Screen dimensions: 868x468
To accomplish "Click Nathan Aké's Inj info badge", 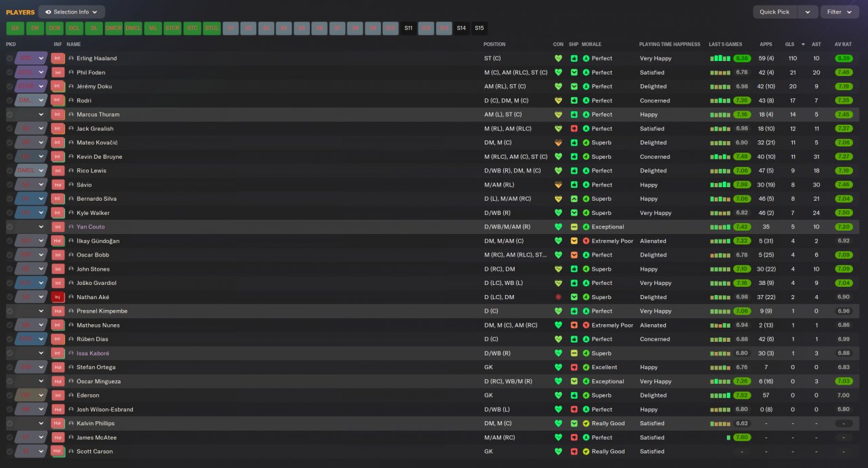I will coord(58,297).
